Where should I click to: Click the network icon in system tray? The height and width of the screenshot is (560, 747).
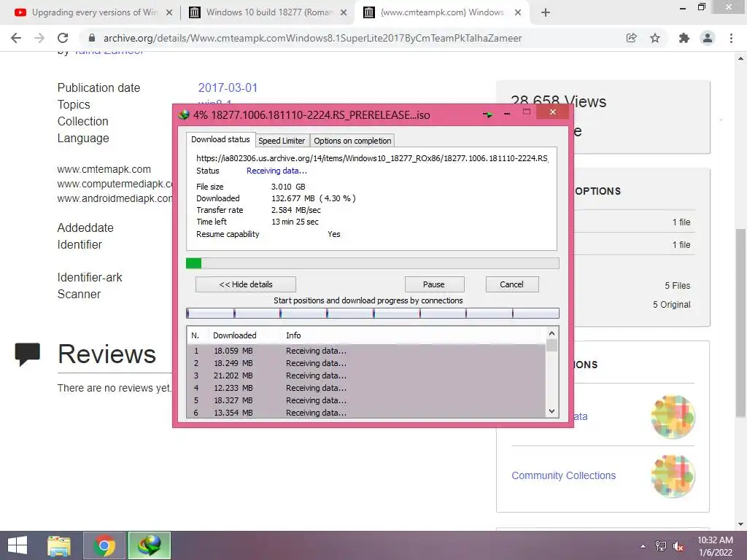pos(661,546)
